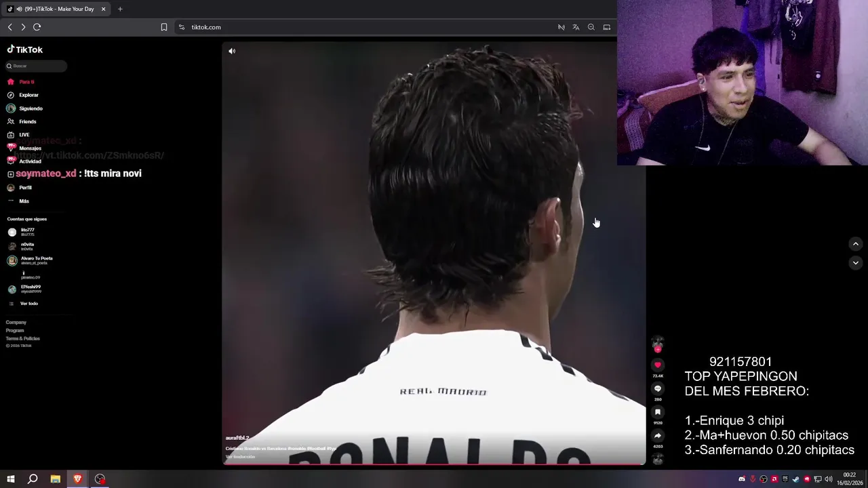Click the video of Ronaldo to pause
The width and height of the screenshot is (868, 488).
click(434, 253)
